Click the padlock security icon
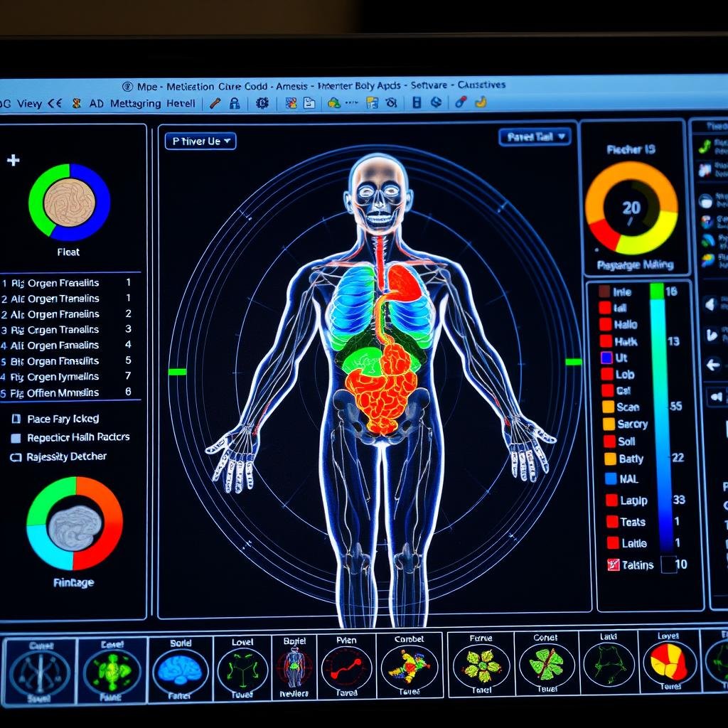This screenshot has height=728, width=728. pyautogui.click(x=234, y=104)
